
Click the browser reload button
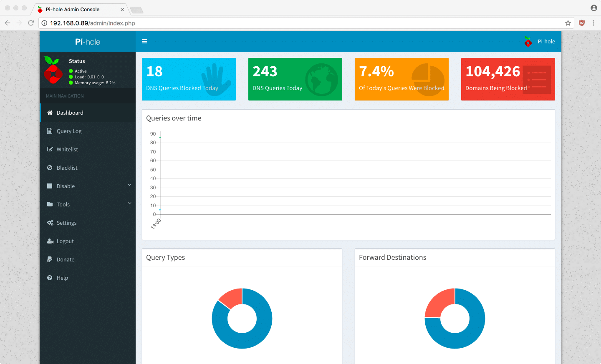click(x=31, y=23)
